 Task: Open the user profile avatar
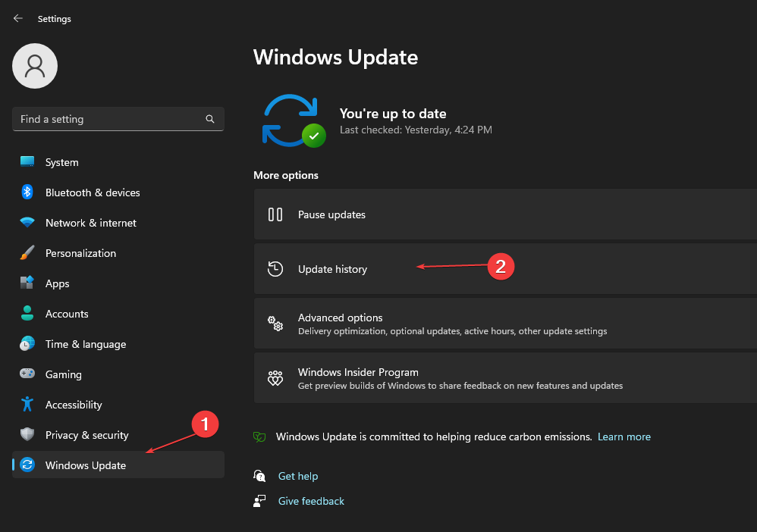click(x=35, y=66)
